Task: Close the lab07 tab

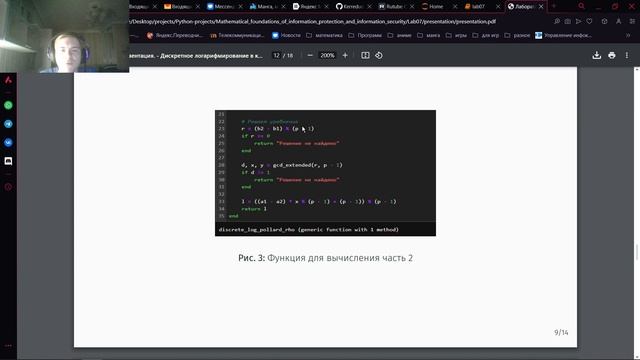Action: pos(498,7)
